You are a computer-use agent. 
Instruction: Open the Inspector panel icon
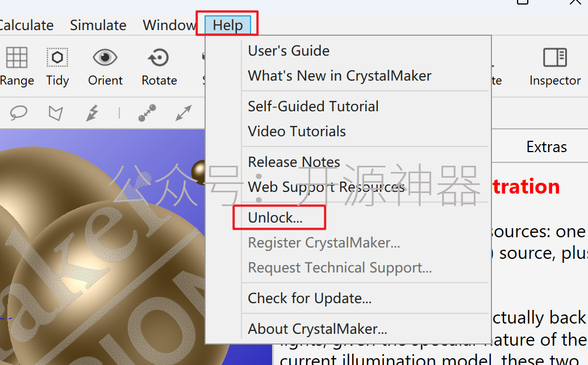[555, 57]
